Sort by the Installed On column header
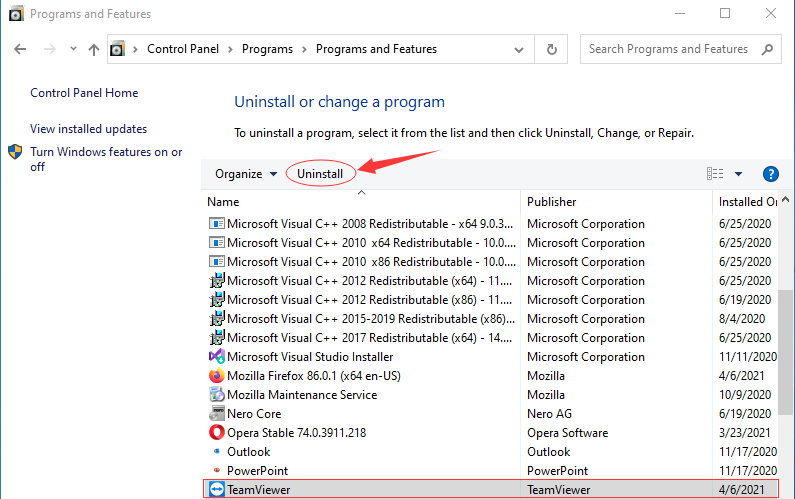The height and width of the screenshot is (499, 795). pyautogui.click(x=748, y=202)
